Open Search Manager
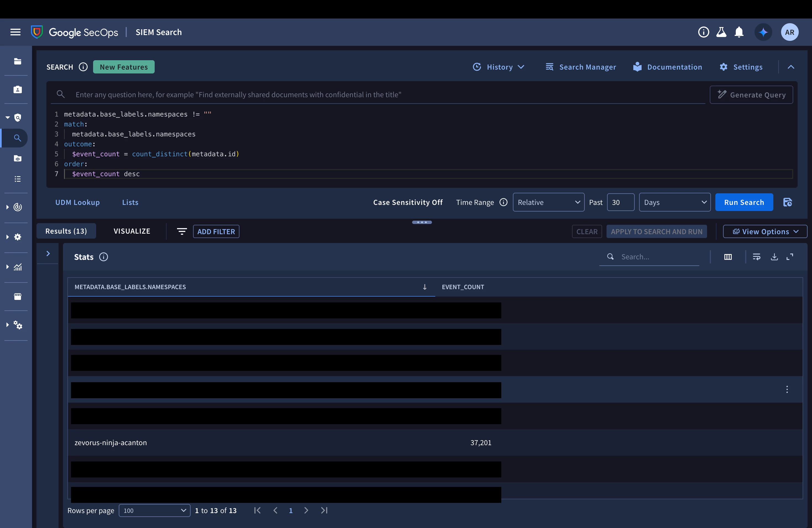This screenshot has width=812, height=528. (x=581, y=67)
